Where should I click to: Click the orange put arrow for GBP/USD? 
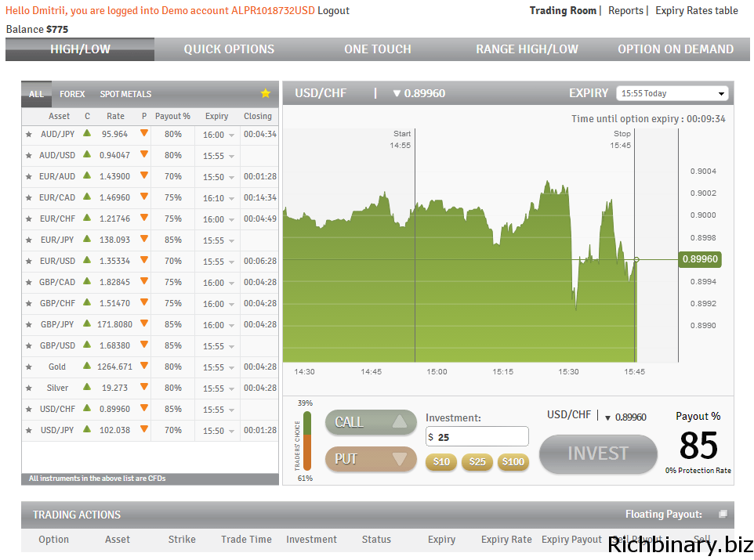click(x=143, y=345)
